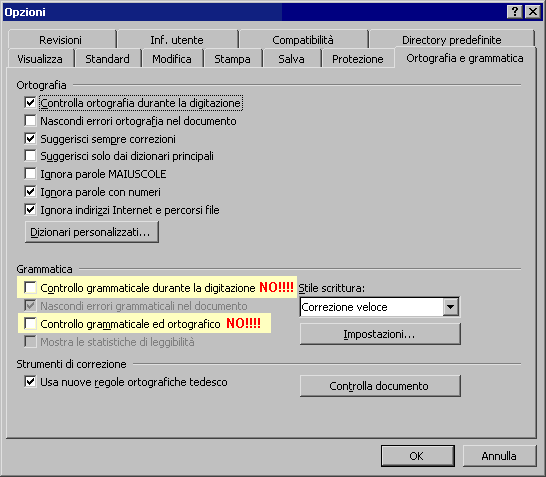546x477 pixels.
Task: Disable Usa nuove regole ortografiche tedesco
Action: pos(30,382)
